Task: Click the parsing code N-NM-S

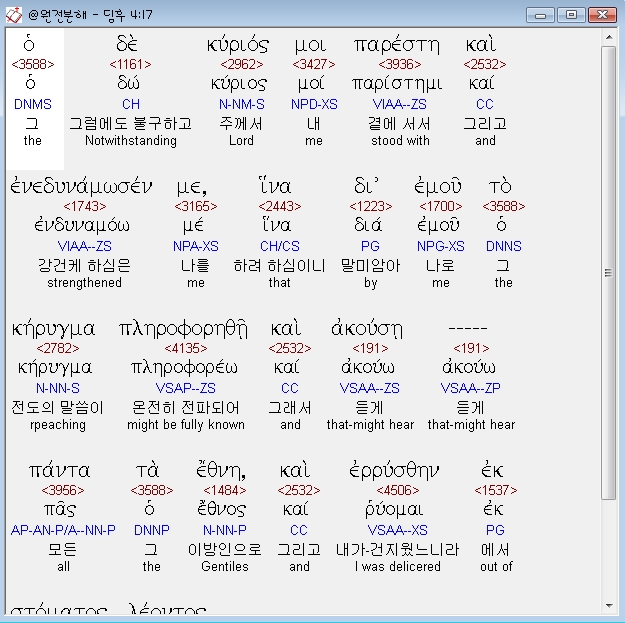Action: pos(242,104)
